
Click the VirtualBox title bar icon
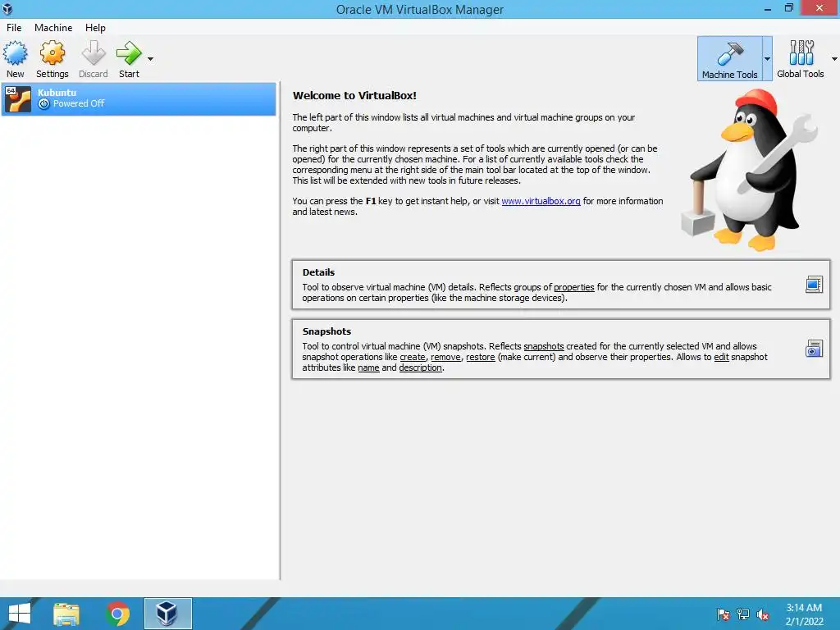(7, 8)
